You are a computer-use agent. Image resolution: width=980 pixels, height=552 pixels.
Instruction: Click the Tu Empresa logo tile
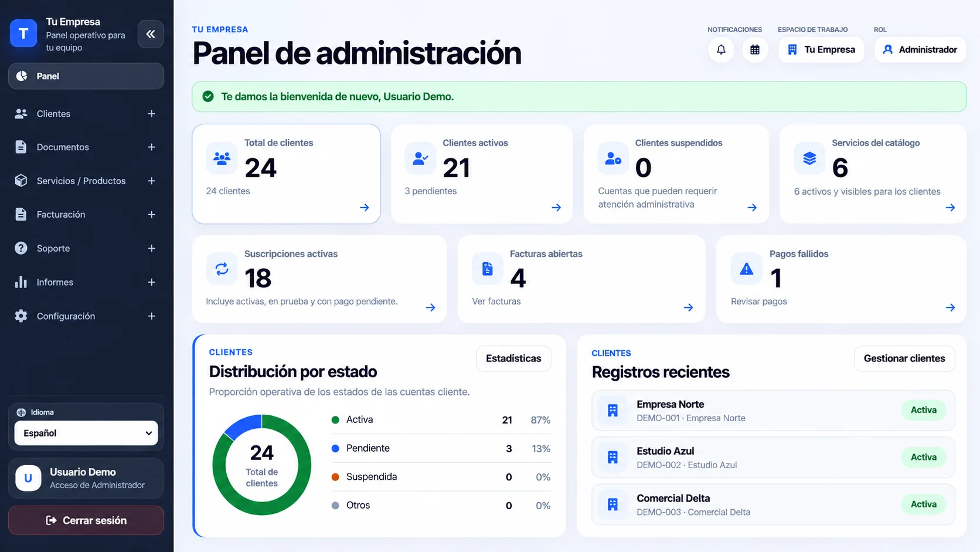(x=23, y=33)
